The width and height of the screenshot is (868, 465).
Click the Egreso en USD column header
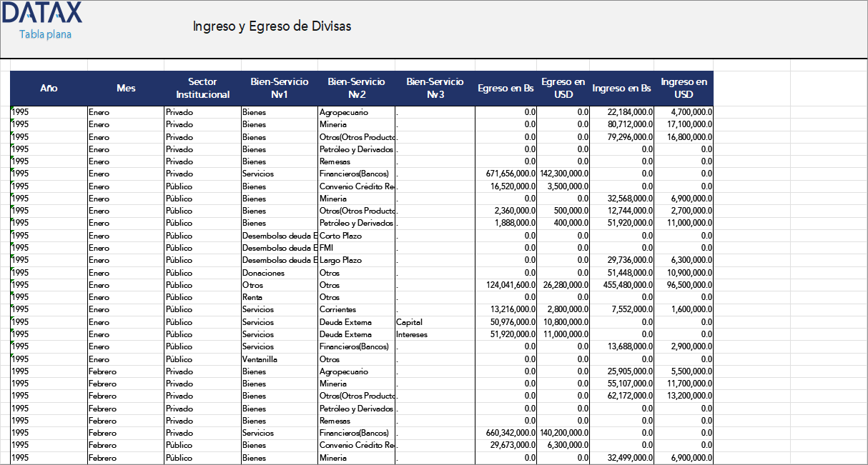pyautogui.click(x=563, y=88)
